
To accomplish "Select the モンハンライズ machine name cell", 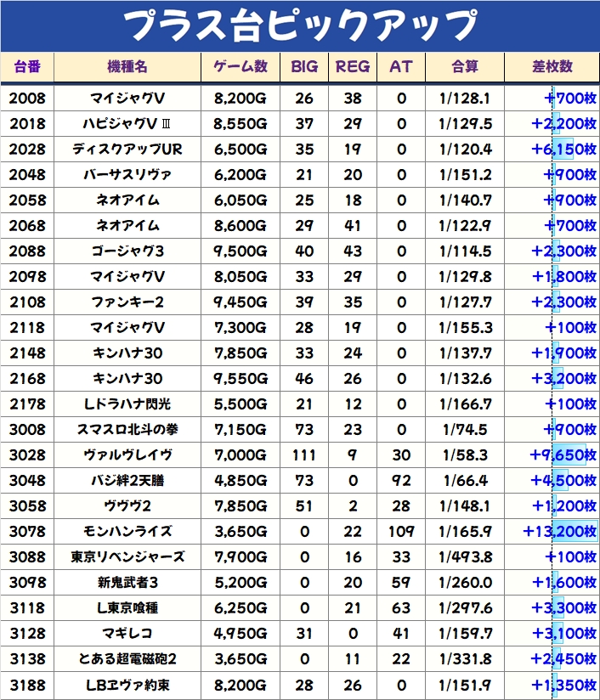I will [127, 532].
